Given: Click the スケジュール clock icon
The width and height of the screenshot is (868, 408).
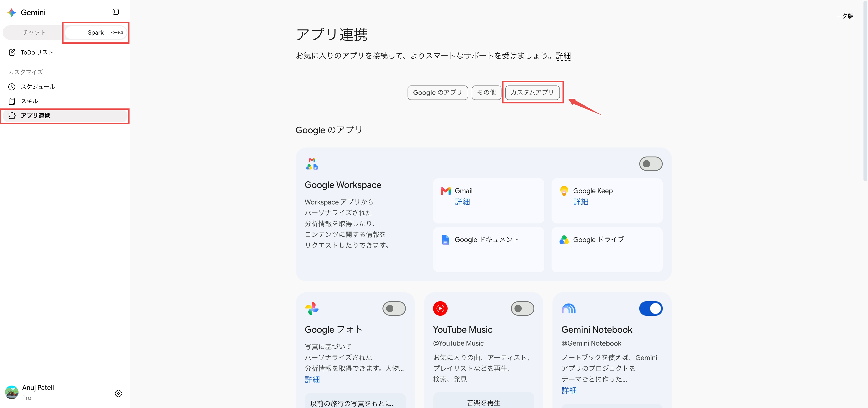Looking at the screenshot, I should (12, 87).
